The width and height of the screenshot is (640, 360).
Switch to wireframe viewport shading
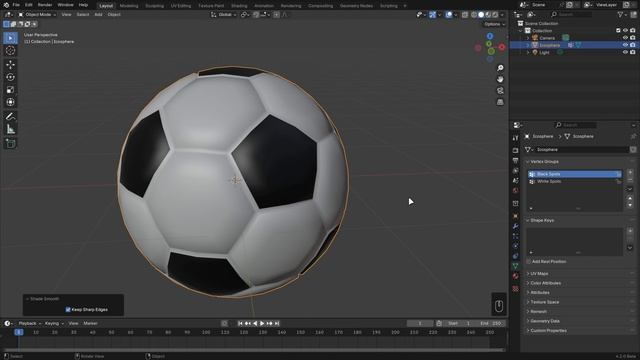pyautogui.click(x=474, y=15)
